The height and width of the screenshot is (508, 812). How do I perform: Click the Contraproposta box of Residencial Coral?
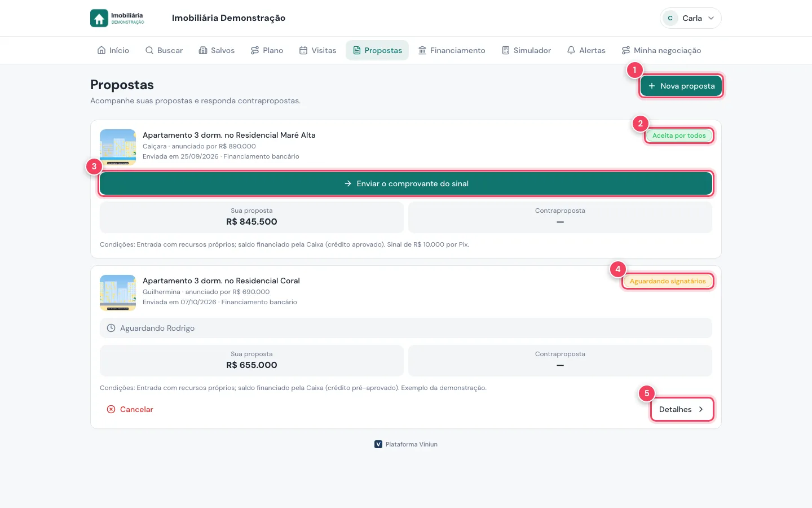point(560,361)
